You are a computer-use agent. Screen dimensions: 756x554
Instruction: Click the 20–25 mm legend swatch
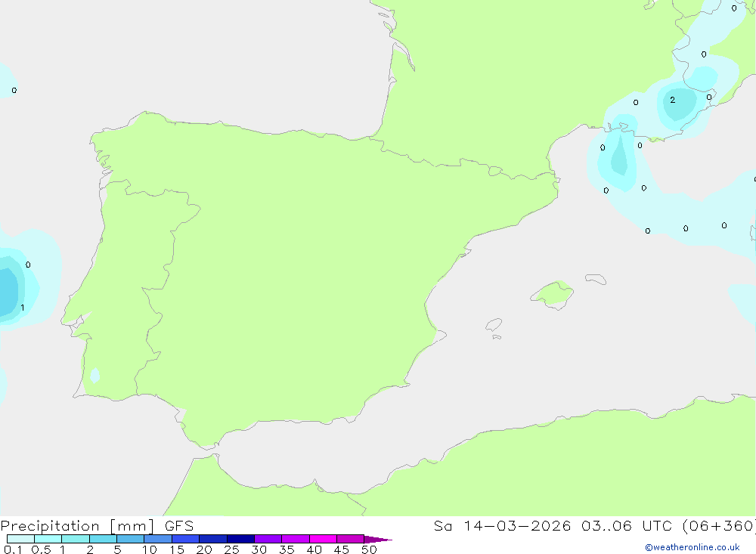(x=213, y=539)
